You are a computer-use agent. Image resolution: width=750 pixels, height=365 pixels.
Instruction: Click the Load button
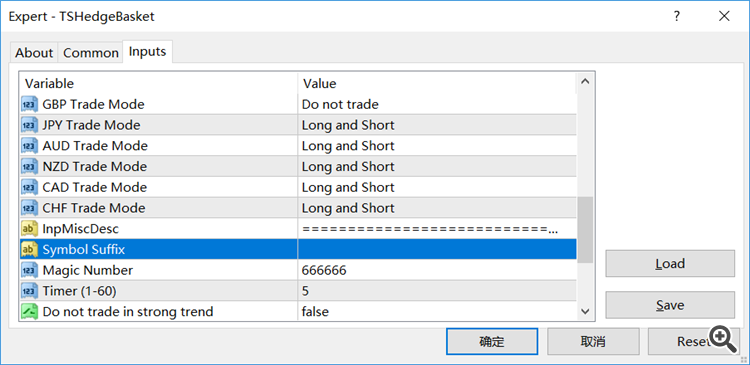coord(670,264)
